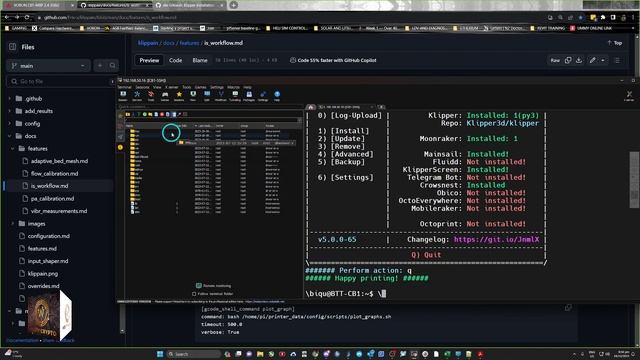Viewport: 640px width, 360px height.
Task: Open MobaXterm Sessions menu
Action: [x=142, y=87]
